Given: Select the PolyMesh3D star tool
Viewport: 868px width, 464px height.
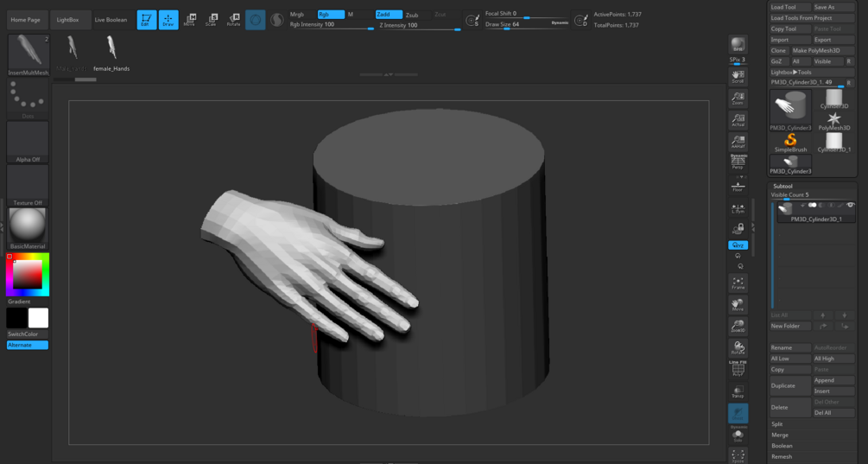Looking at the screenshot, I should [834, 121].
